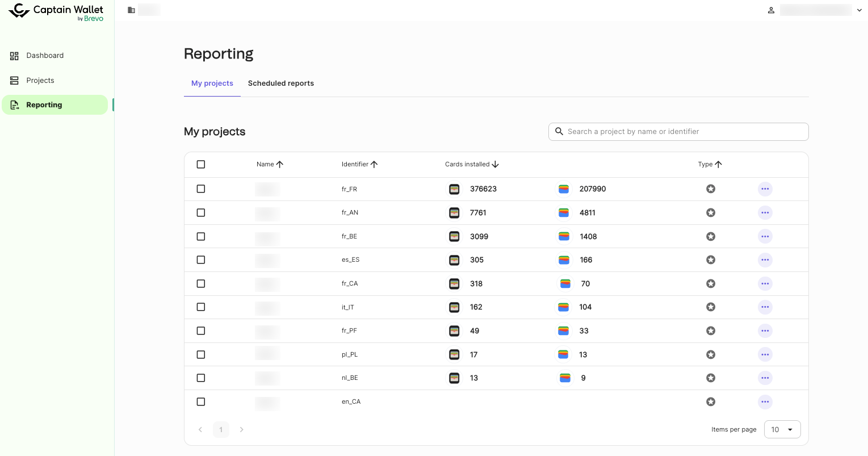Click the Google Wallet icon in es_ES row
The image size is (868, 456).
coord(564,260)
